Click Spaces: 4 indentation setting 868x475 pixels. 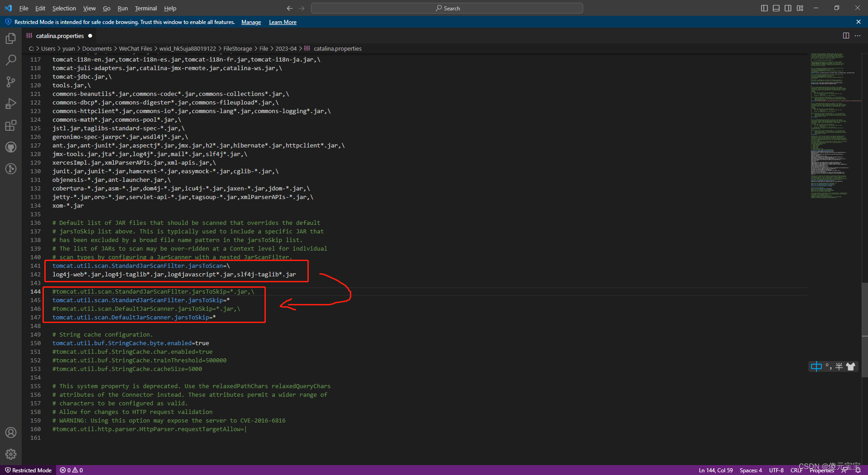click(750, 470)
